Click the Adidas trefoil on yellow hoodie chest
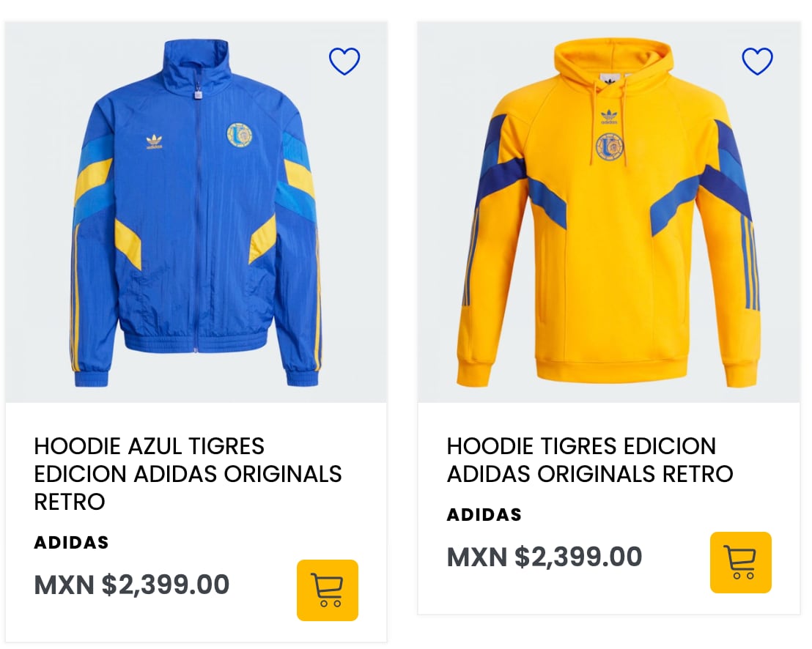Screen dimensions: 812x649 tap(609, 116)
